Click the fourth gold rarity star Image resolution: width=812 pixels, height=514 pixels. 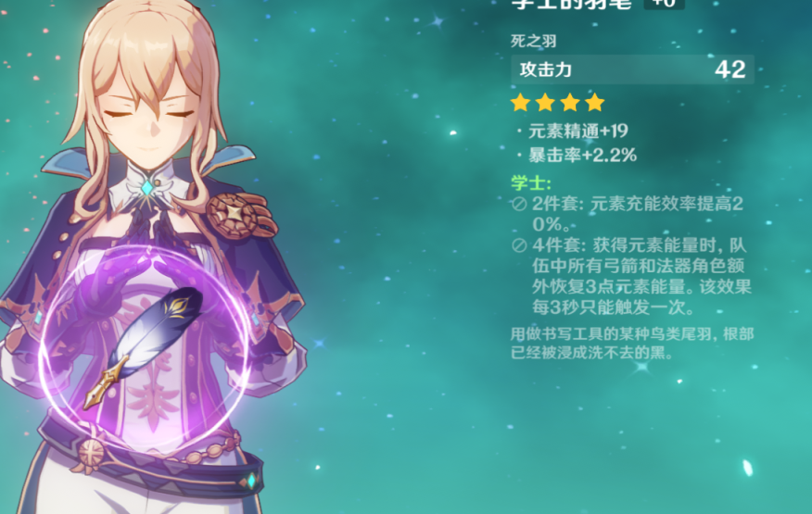pos(595,103)
